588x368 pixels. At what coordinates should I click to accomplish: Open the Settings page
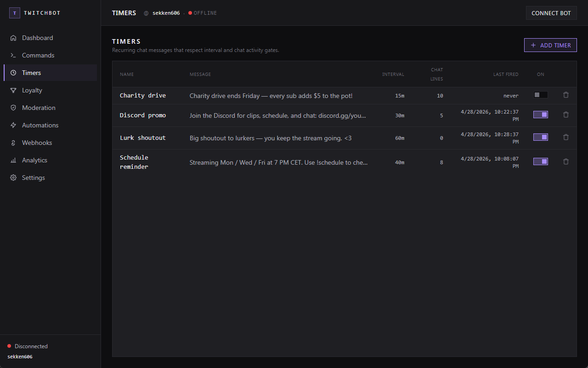click(51, 178)
